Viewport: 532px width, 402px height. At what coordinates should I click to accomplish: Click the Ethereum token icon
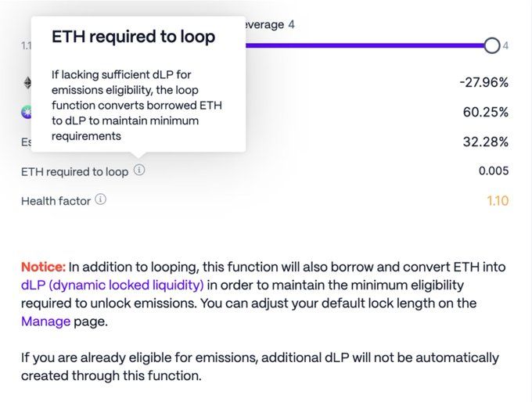27,82
